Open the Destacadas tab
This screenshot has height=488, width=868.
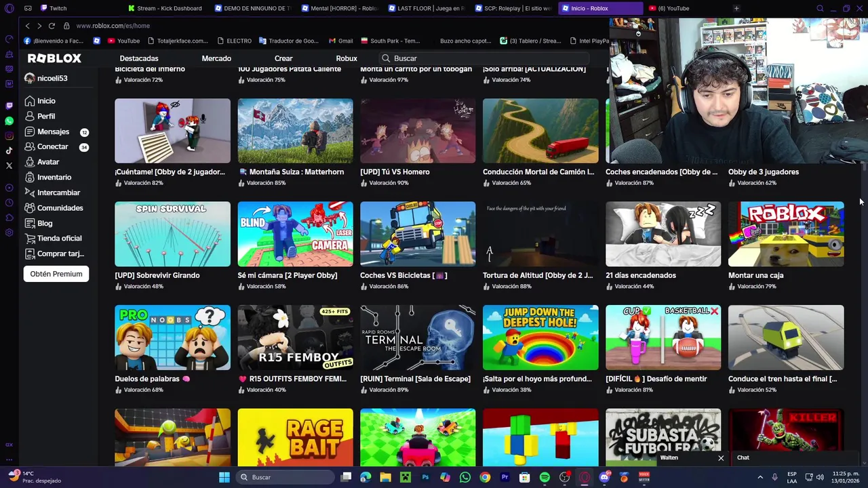(139, 58)
